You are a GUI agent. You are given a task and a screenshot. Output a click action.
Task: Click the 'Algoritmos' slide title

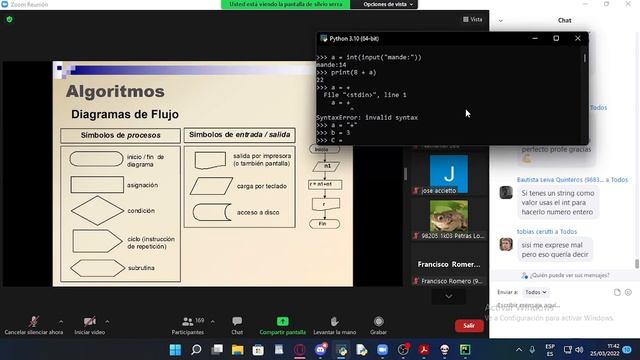point(115,91)
